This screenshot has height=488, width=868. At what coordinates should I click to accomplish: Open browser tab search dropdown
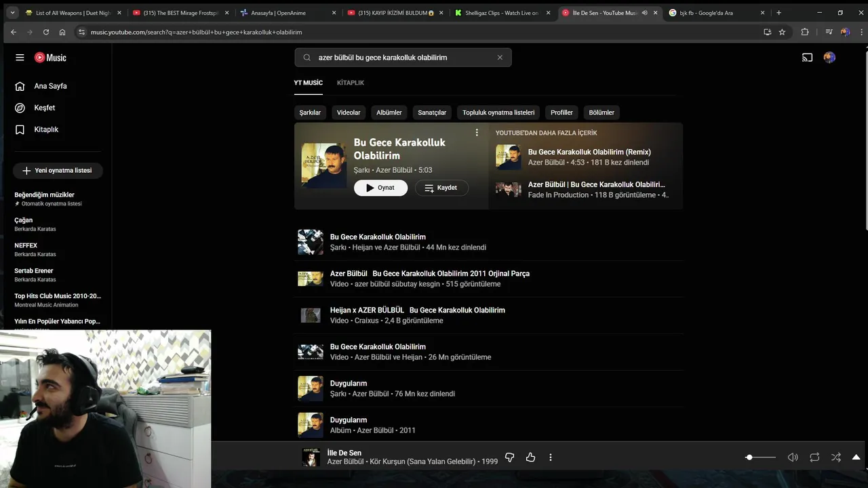pyautogui.click(x=12, y=13)
